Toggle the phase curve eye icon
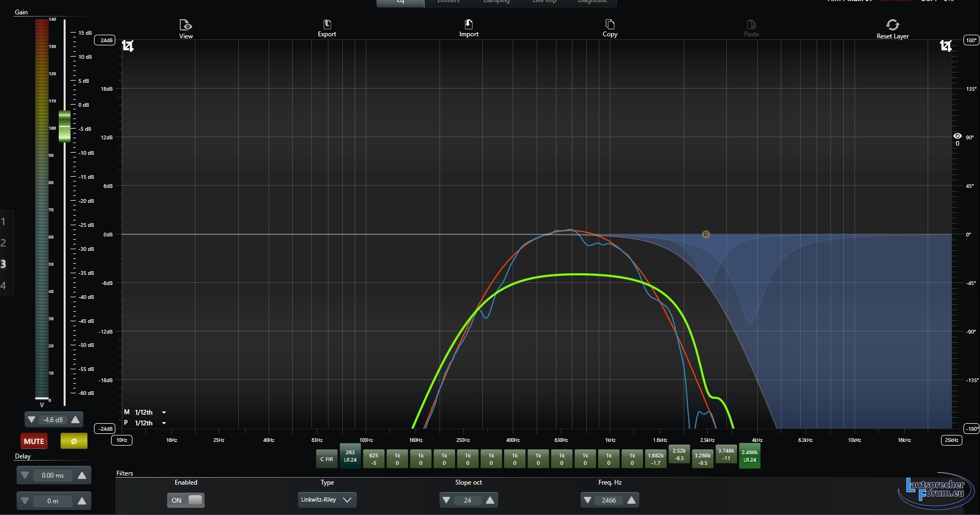 (957, 136)
